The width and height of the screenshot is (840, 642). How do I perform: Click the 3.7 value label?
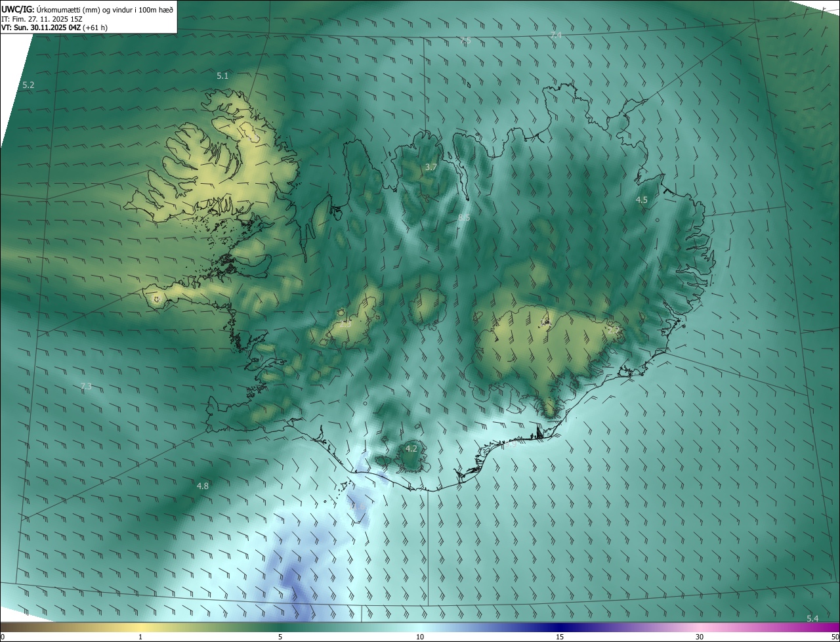coord(430,167)
